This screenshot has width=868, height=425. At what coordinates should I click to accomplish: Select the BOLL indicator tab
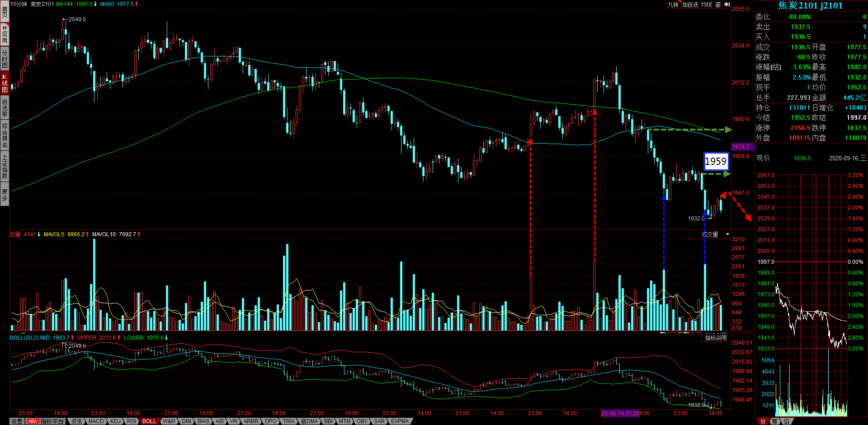click(149, 421)
